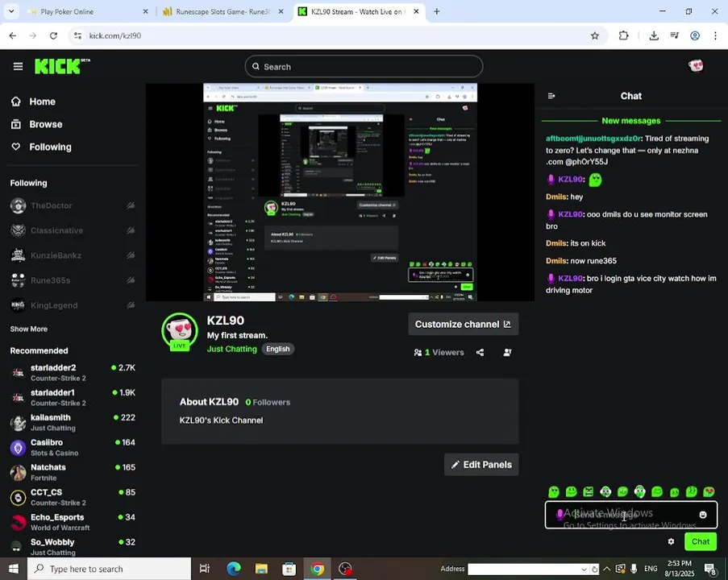
Task: View site information icon in address bar
Action: [77, 35]
